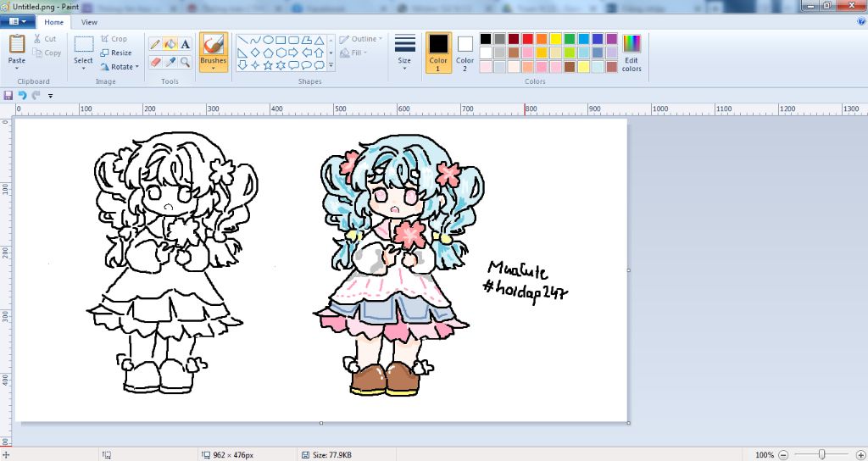Viewport: 868px width, 461px height.
Task: Choose the Oval callout shape
Action: 306,64
